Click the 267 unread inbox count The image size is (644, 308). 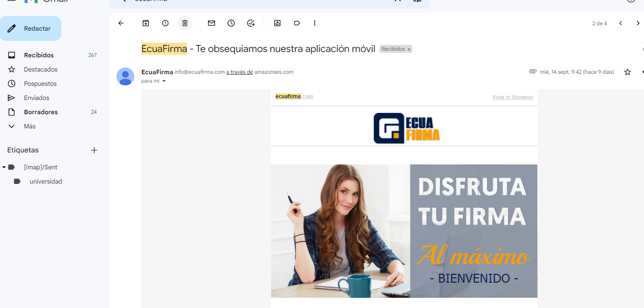point(92,55)
